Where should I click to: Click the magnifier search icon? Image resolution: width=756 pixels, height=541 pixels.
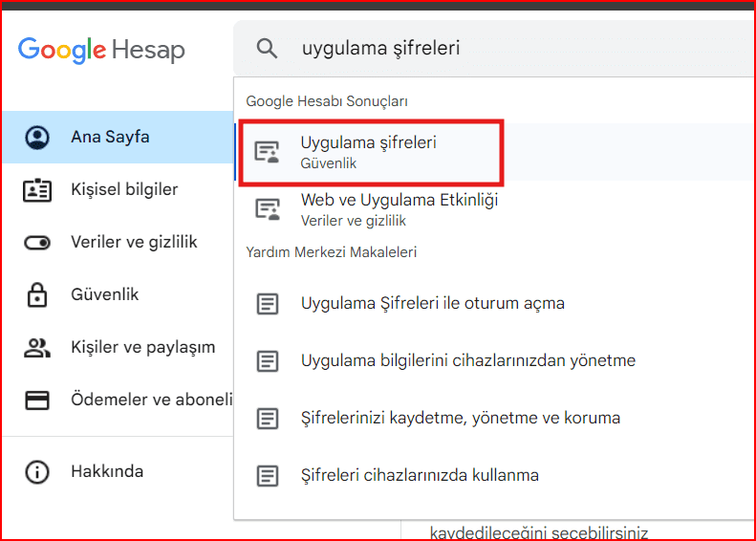tap(267, 48)
